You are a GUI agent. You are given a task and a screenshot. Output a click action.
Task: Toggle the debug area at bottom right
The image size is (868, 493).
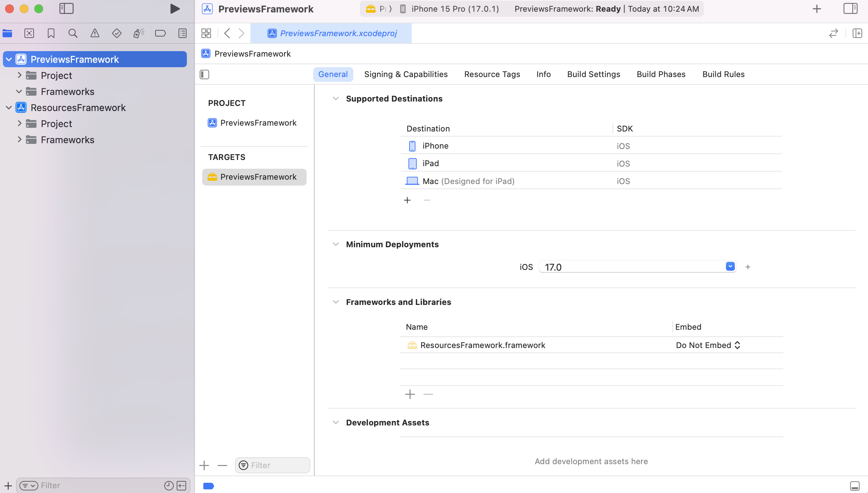coord(855,486)
